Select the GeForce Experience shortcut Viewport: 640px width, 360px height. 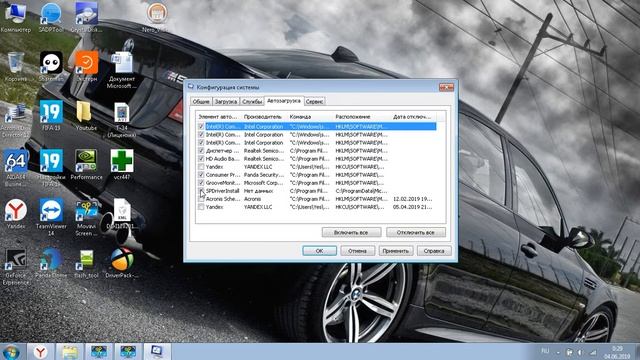pyautogui.click(x=16, y=267)
